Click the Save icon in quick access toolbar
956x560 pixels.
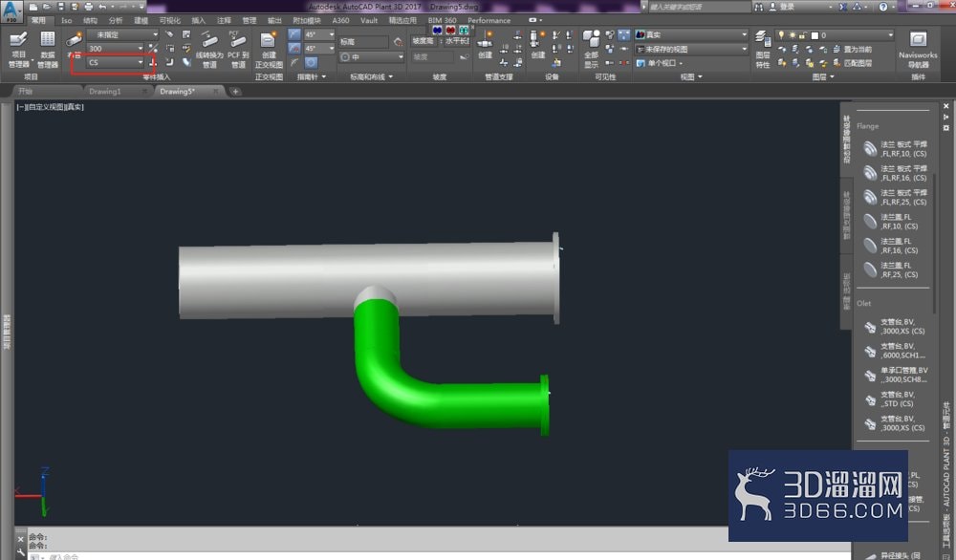point(61,7)
